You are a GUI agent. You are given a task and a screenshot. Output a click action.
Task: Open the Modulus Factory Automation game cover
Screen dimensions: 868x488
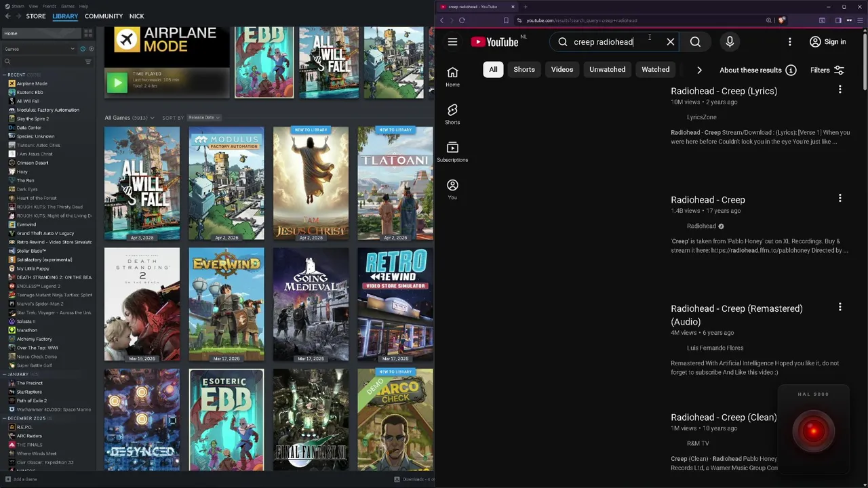point(226,183)
